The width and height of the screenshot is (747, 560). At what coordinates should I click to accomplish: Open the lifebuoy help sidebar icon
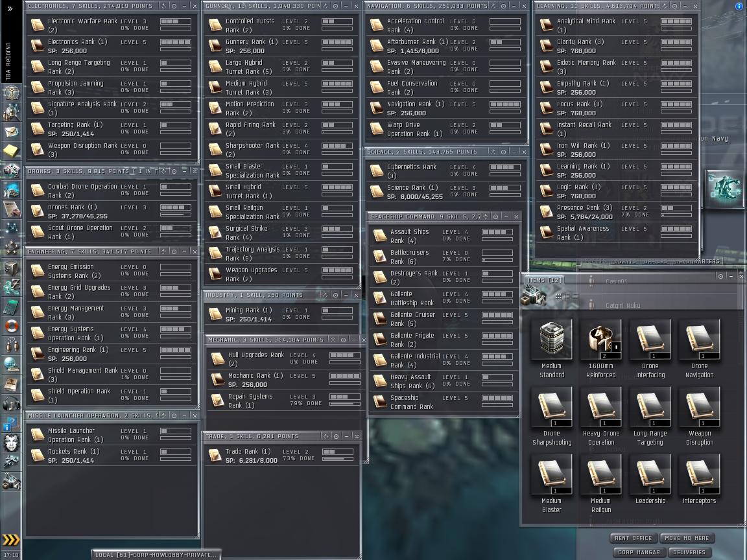coord(11,326)
